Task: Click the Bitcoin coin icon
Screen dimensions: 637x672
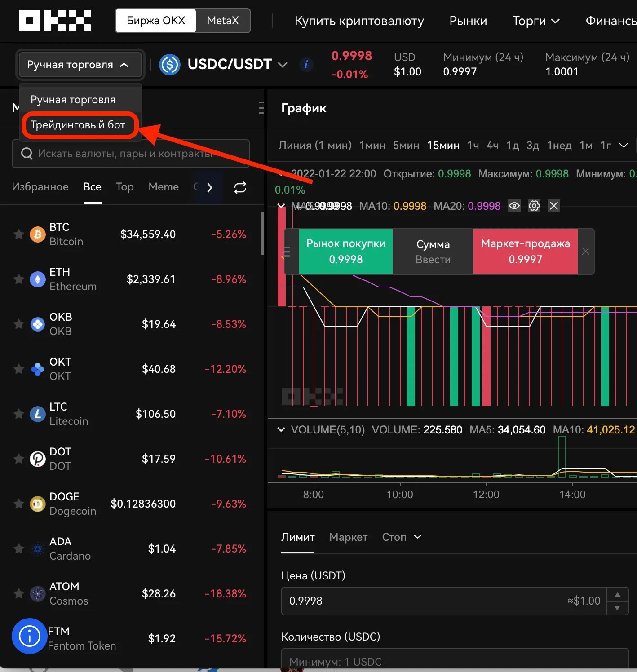Action: coord(38,234)
